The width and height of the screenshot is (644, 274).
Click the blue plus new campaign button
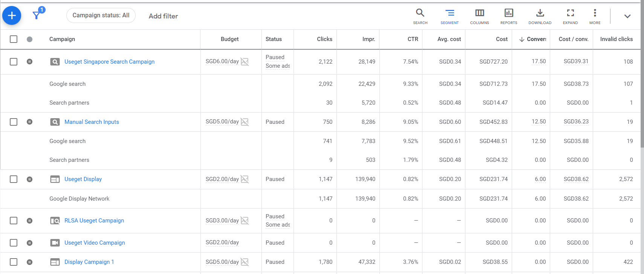tap(12, 15)
